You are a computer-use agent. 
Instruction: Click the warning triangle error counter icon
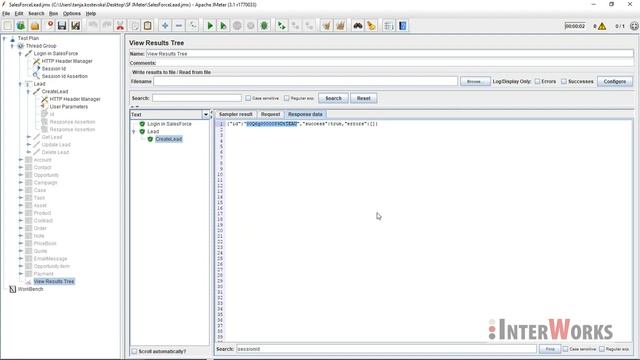(602, 26)
